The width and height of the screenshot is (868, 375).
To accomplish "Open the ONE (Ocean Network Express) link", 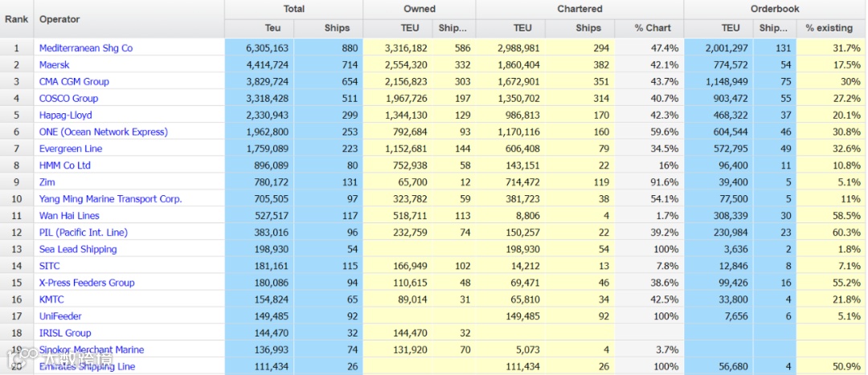I will (104, 132).
